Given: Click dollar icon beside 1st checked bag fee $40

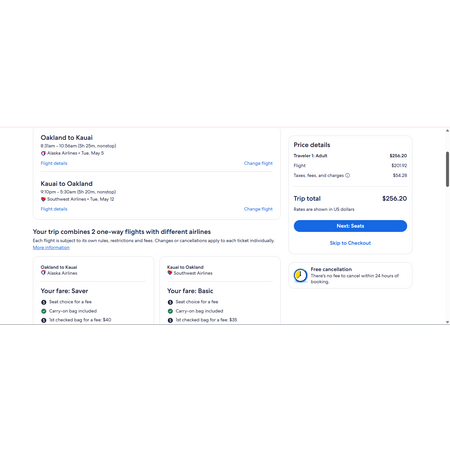Looking at the screenshot, I should [44, 320].
